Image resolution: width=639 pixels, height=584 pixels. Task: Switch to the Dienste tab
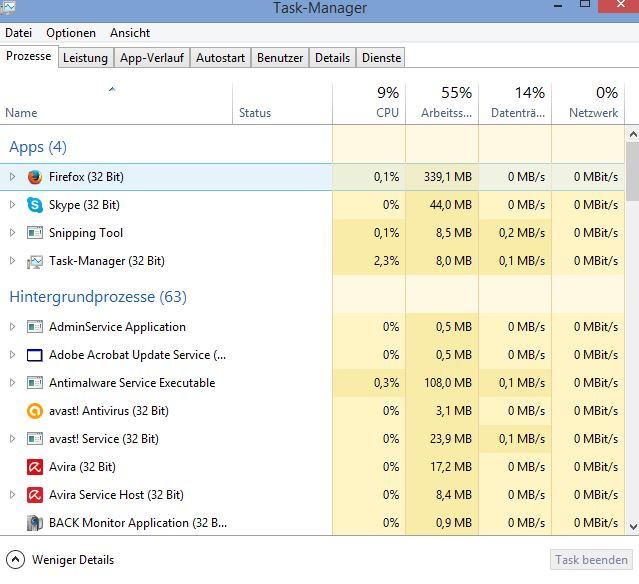point(381,58)
